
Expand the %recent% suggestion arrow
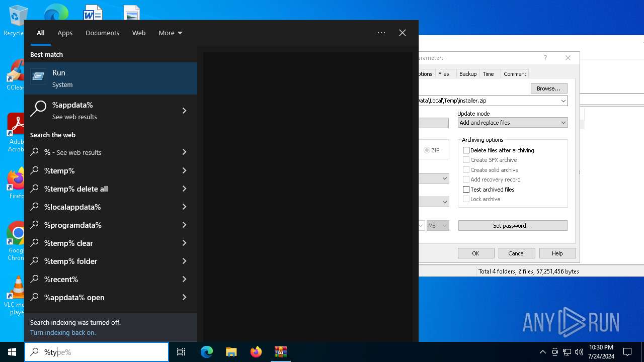tap(184, 280)
